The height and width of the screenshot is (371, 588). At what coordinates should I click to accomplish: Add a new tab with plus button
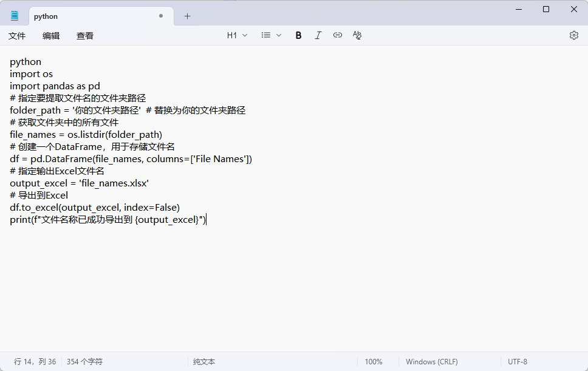[188, 16]
